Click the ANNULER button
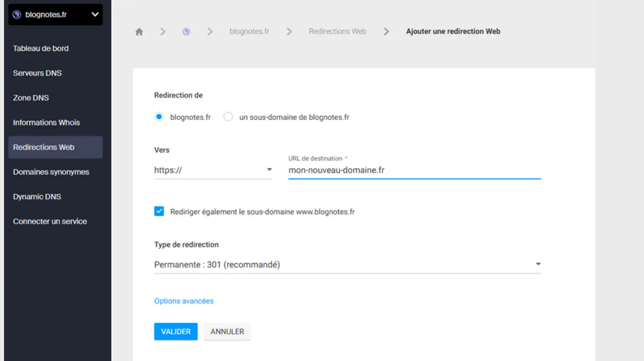644x361 pixels. point(227,332)
